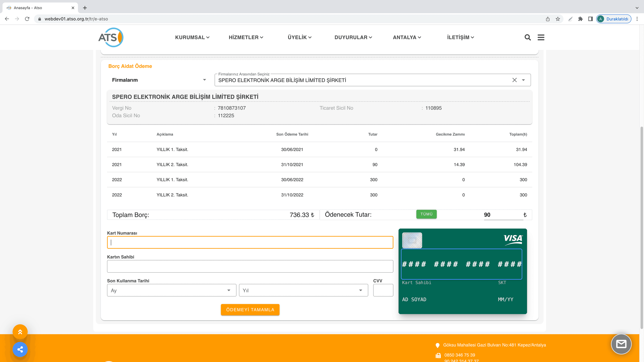Click the card number placeholder on card preview
The image size is (644, 362).
pyautogui.click(x=462, y=264)
